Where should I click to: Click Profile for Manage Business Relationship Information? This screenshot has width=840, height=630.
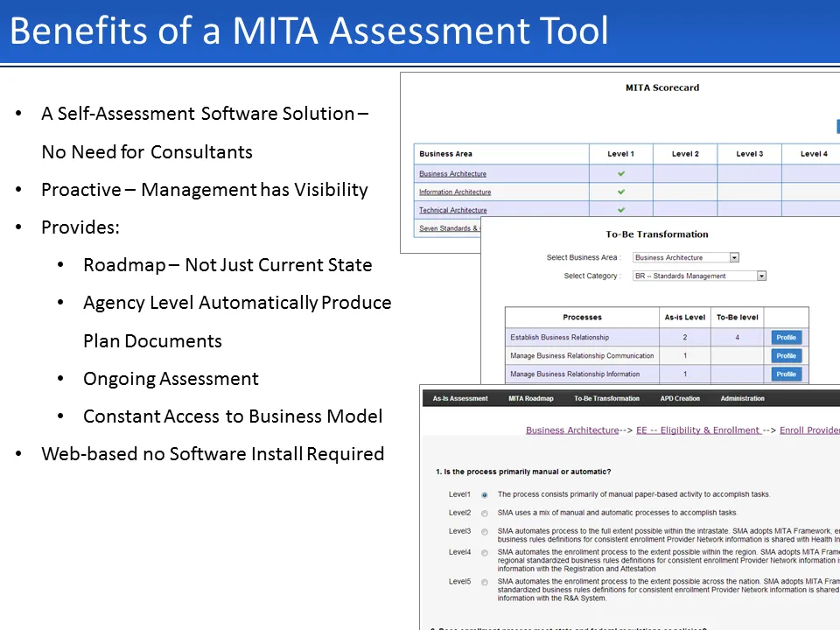coord(787,374)
